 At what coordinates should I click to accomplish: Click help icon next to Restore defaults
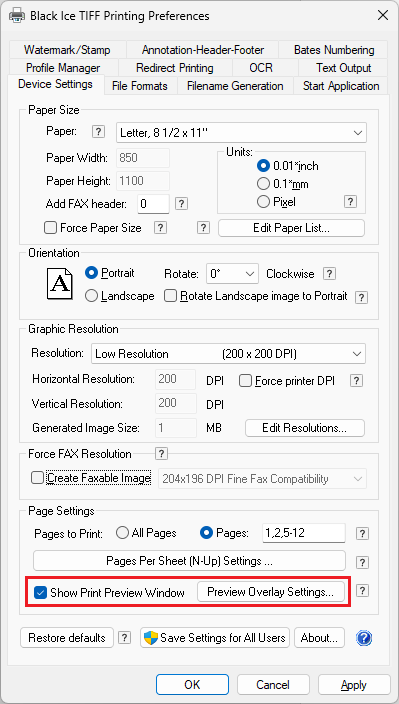pyautogui.click(x=124, y=638)
